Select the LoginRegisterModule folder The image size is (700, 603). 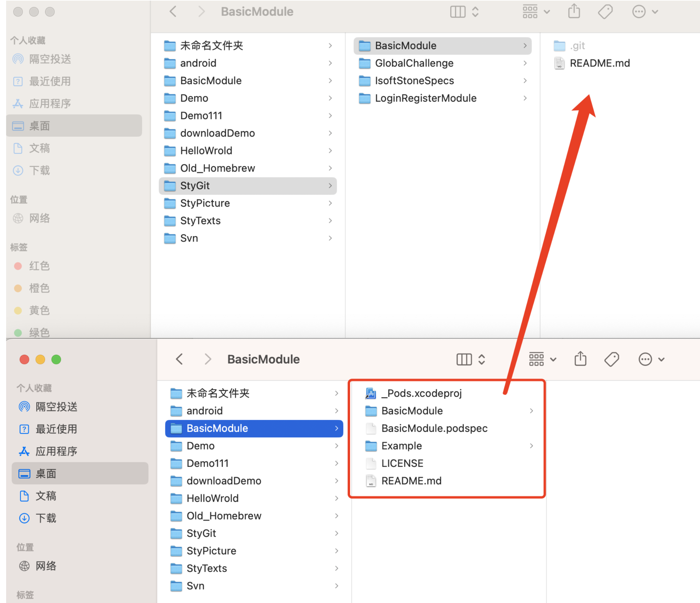(x=426, y=98)
